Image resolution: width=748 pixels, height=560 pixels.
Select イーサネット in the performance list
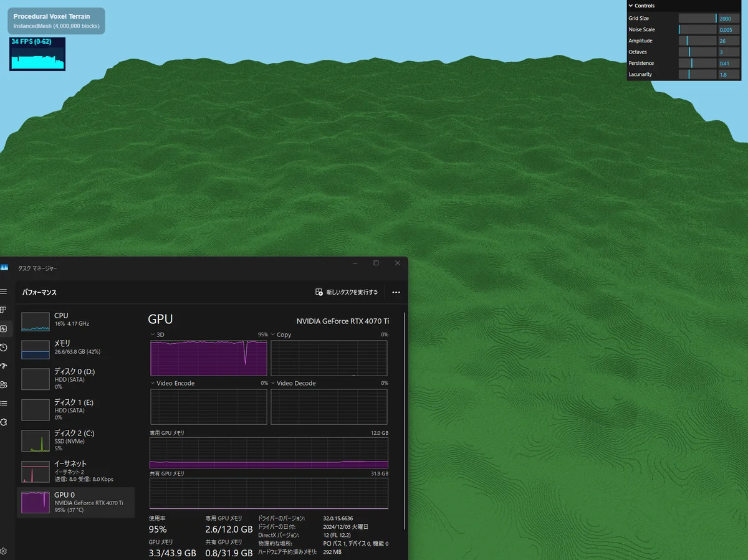pyautogui.click(x=76, y=472)
